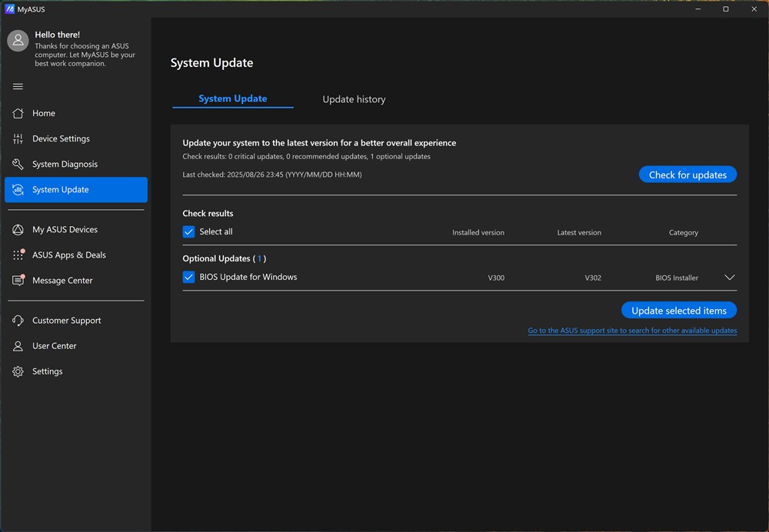Click the Check for updates button

point(687,175)
